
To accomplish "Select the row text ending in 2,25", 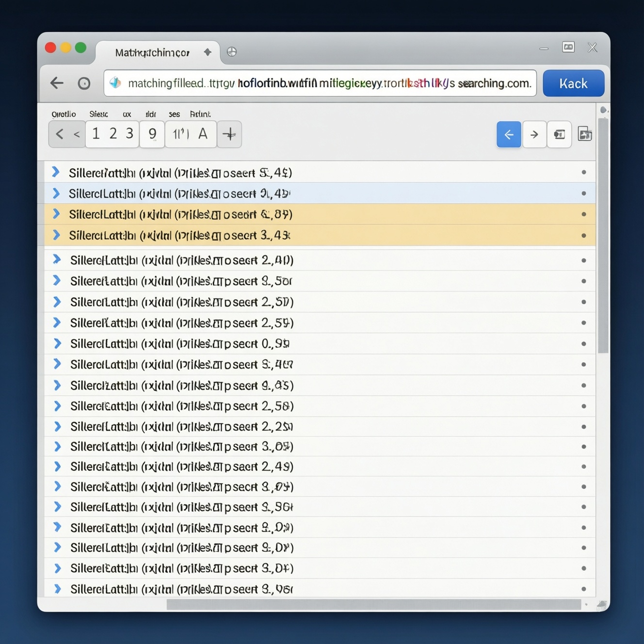I will click(x=182, y=427).
